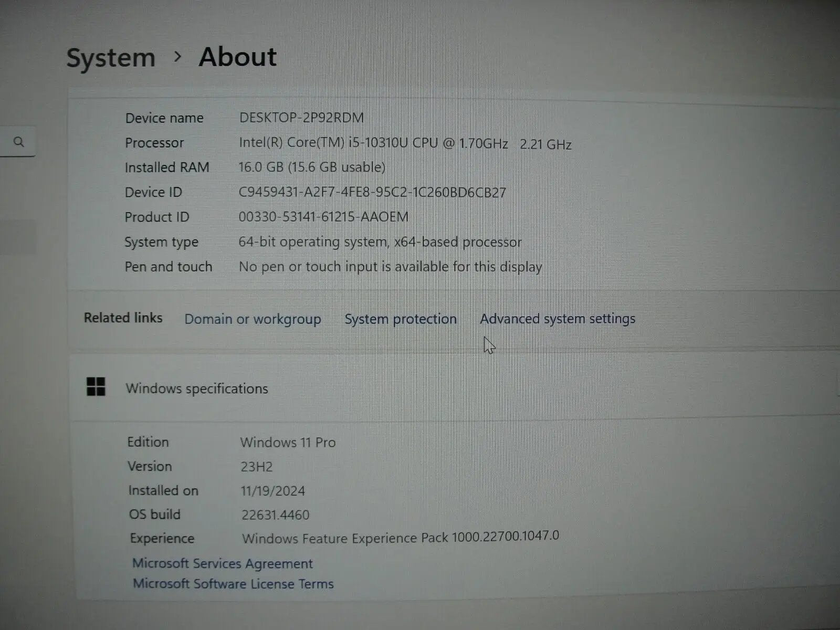
Task: Click the Installed RAM value 16.0 GB
Action: [312, 167]
